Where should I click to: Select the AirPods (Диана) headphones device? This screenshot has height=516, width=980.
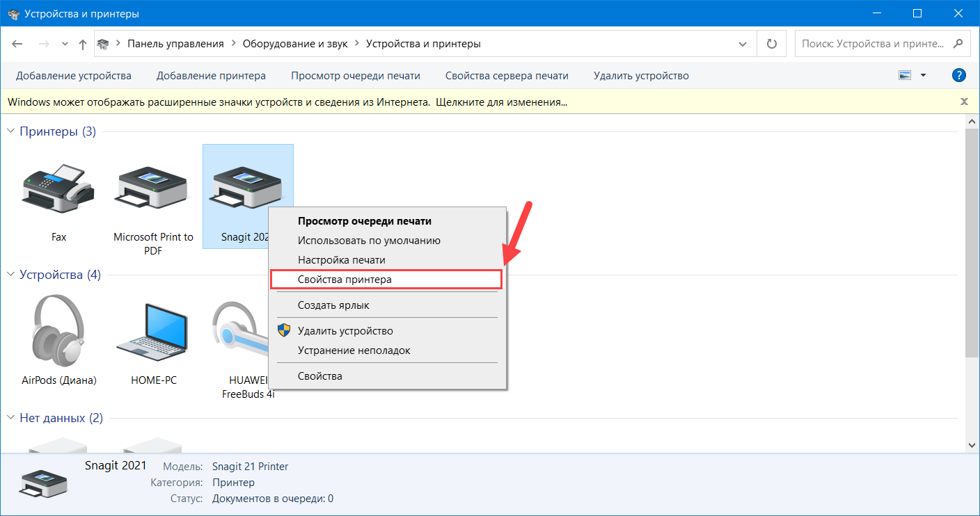click(x=58, y=330)
